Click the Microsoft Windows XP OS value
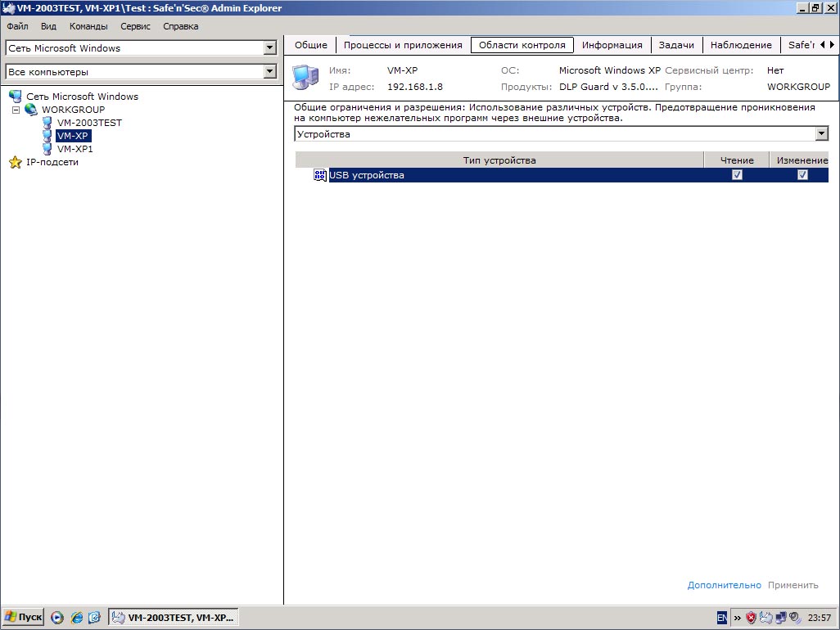This screenshot has width=840, height=630. [x=610, y=70]
